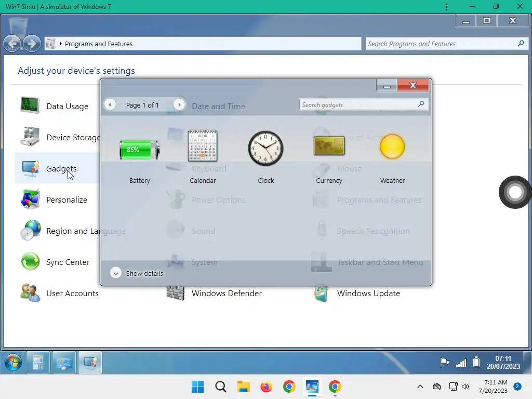The image size is (532, 399).
Task: Open the notification badge showing 2
Action: (517, 387)
